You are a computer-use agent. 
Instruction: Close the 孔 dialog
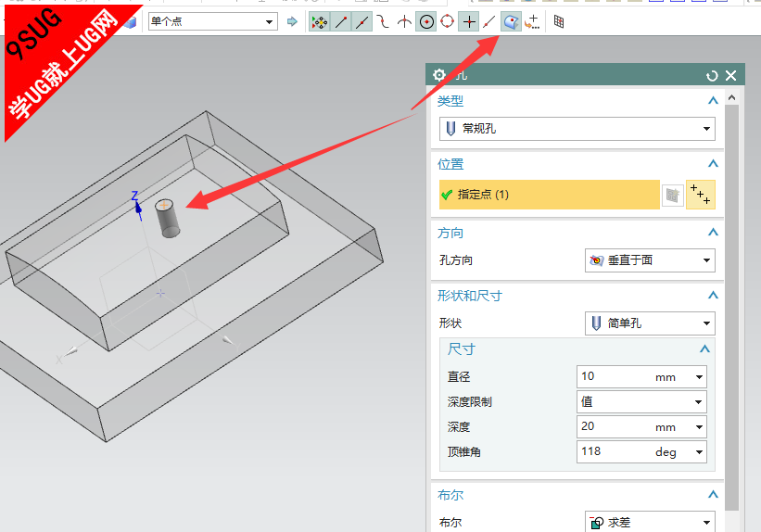[731, 76]
